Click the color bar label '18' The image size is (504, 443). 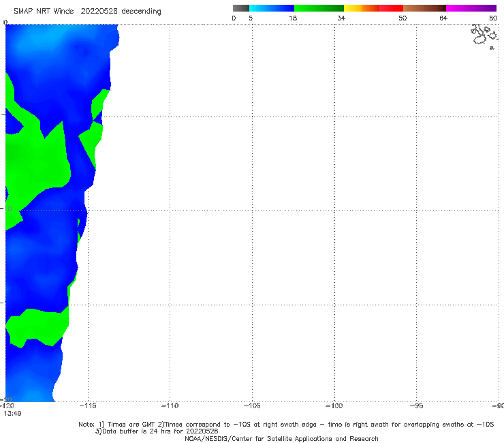pos(293,18)
